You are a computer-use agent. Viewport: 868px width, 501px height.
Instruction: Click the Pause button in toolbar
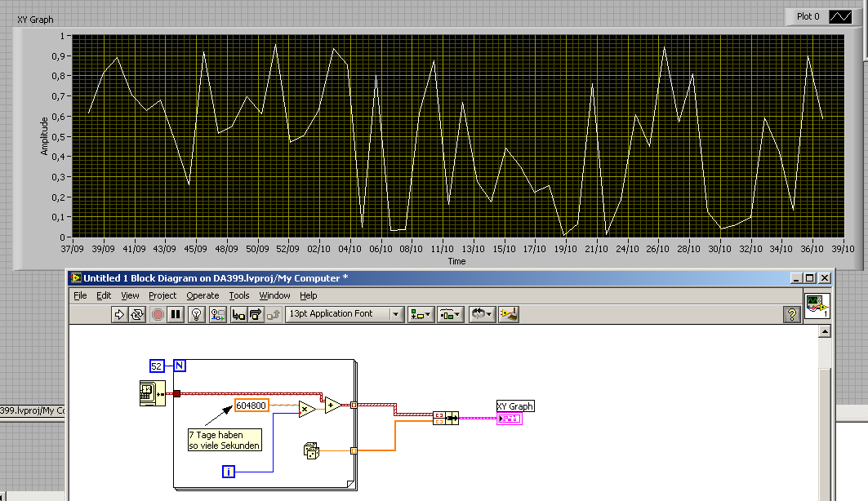[x=176, y=314]
